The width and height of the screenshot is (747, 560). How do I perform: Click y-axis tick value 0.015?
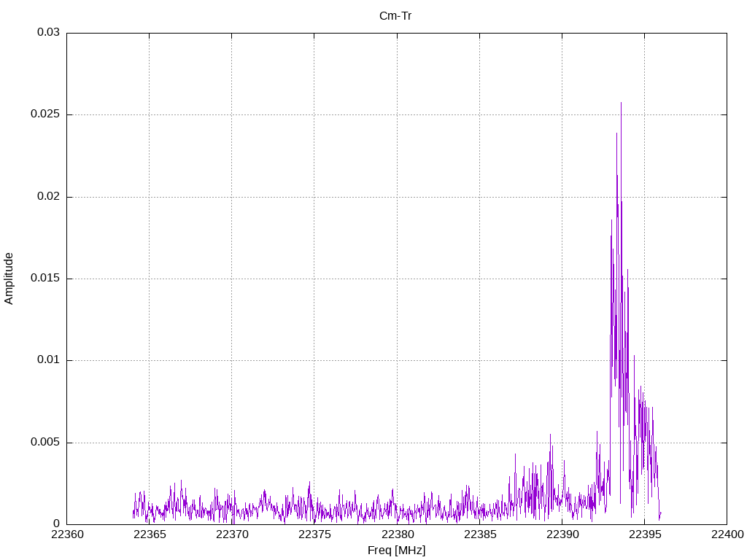45,278
